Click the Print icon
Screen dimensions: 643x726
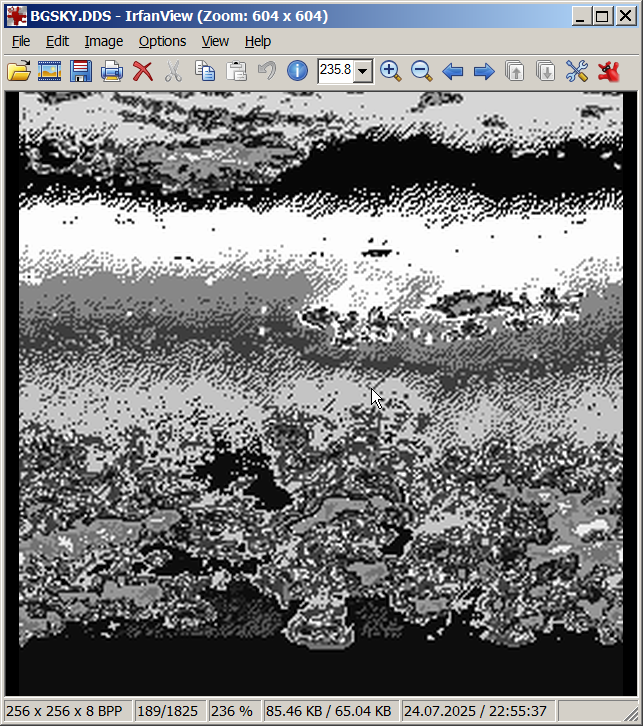(112, 71)
